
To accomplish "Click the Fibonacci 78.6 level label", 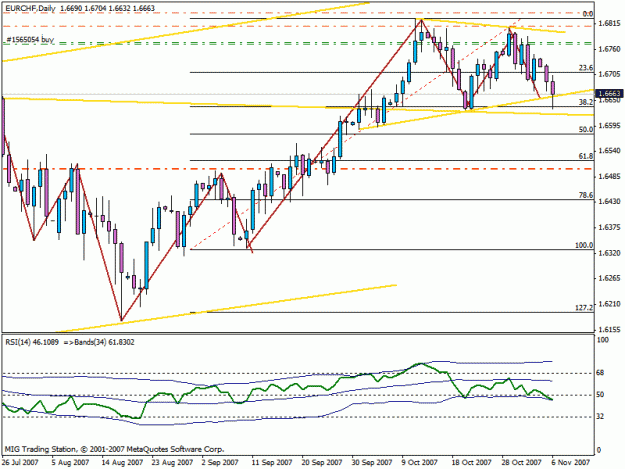I will (x=586, y=195).
